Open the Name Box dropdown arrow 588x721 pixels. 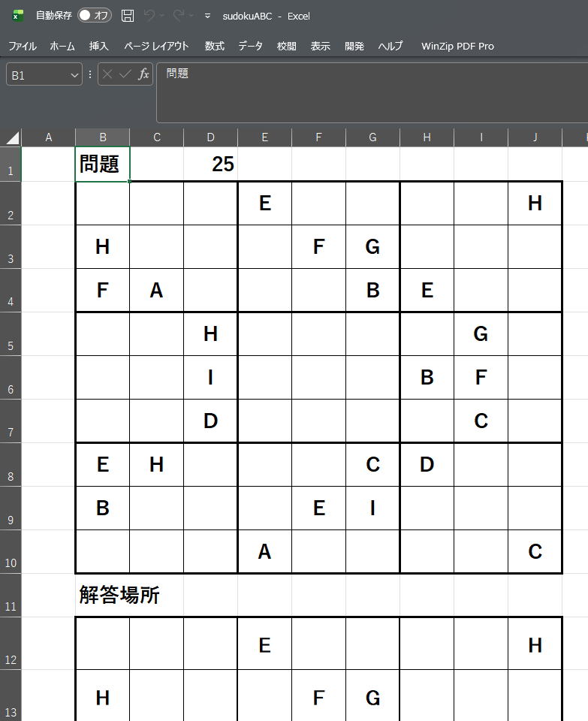[x=74, y=75]
